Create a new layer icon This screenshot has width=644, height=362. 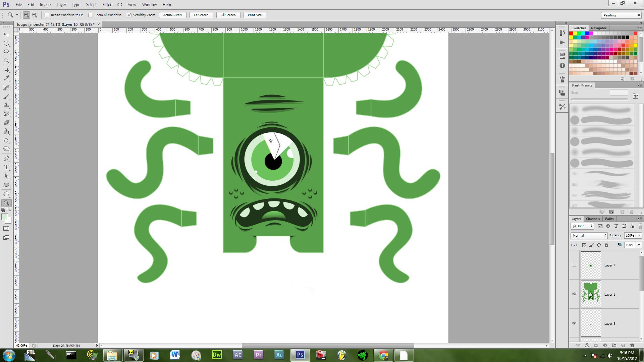coord(623,345)
